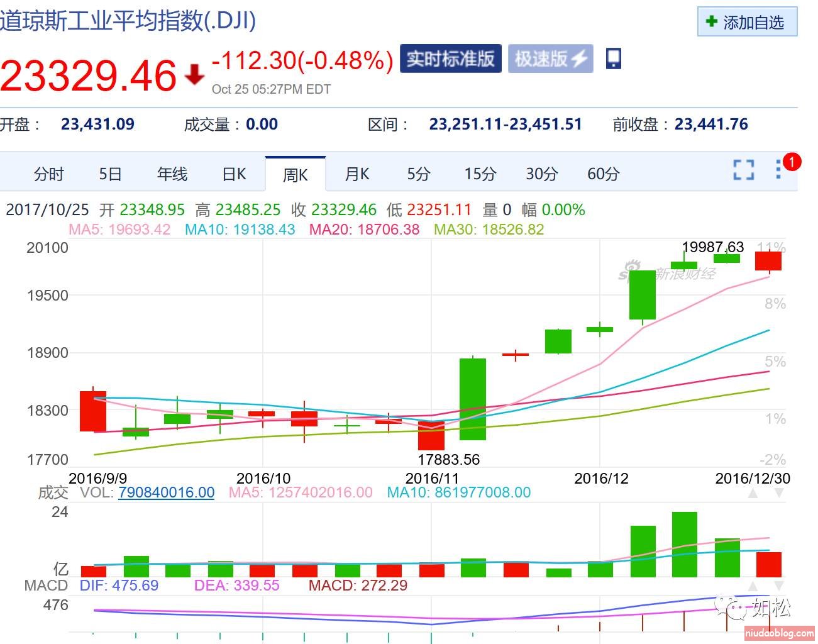This screenshot has width=818, height=644.
Task: Click the 17883.56 low price label
Action: coord(449,459)
